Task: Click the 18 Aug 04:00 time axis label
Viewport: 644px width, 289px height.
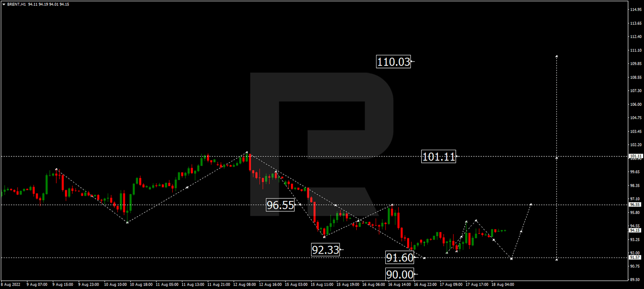Action: 502,284
